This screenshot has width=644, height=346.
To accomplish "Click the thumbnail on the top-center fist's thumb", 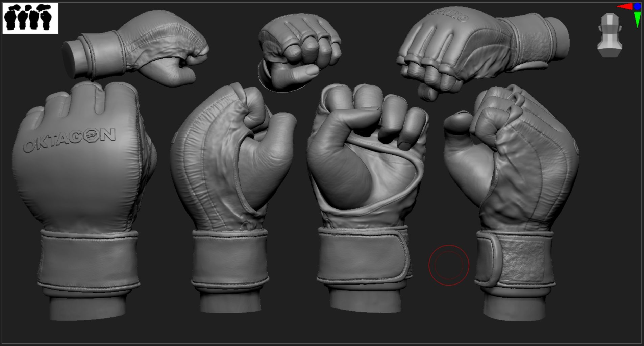I will click(312, 70).
